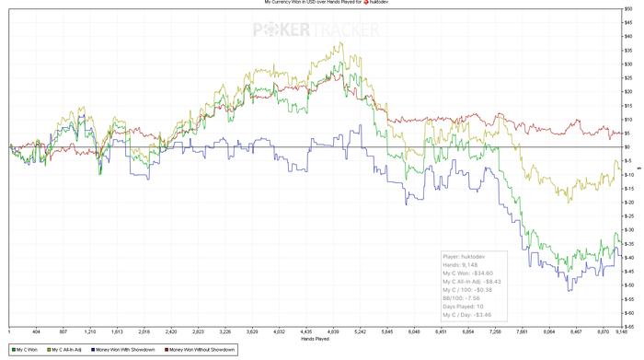
Task: Click the '8,467' x-axis tick label
Action: click(x=576, y=331)
